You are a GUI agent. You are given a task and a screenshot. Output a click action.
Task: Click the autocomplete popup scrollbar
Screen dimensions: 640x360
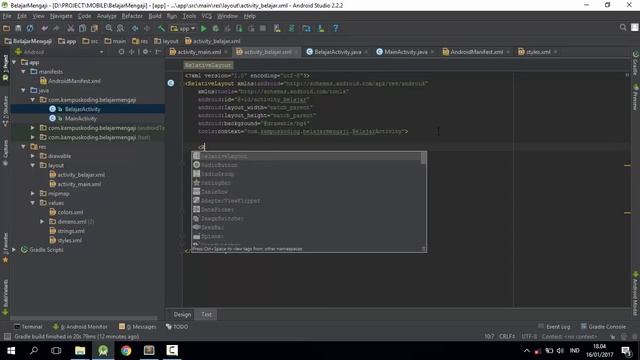tap(423, 158)
